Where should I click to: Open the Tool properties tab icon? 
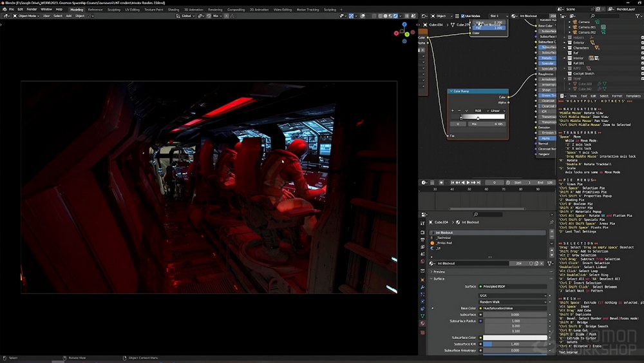coord(422,223)
